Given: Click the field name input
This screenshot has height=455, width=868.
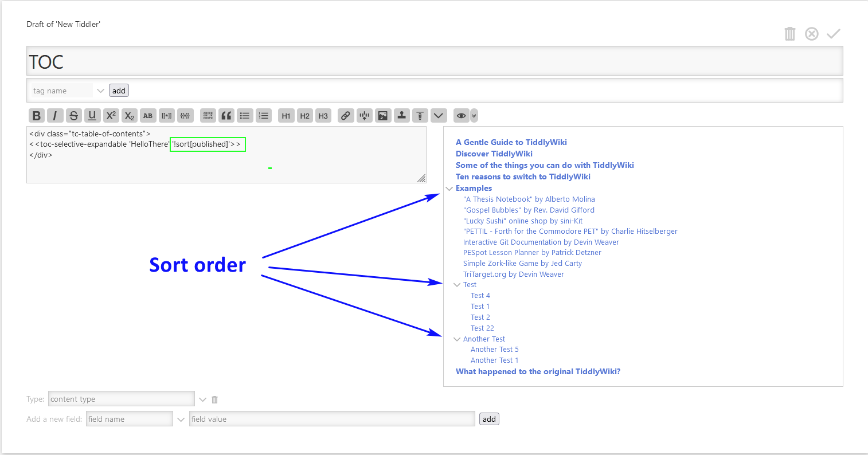Looking at the screenshot, I should click(129, 419).
